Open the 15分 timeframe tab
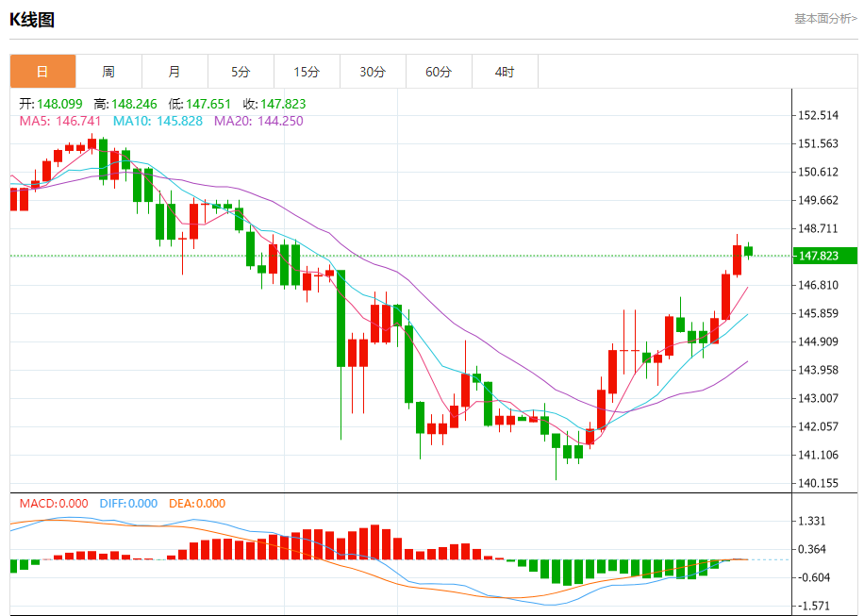The width and height of the screenshot is (864, 616). pos(307,71)
